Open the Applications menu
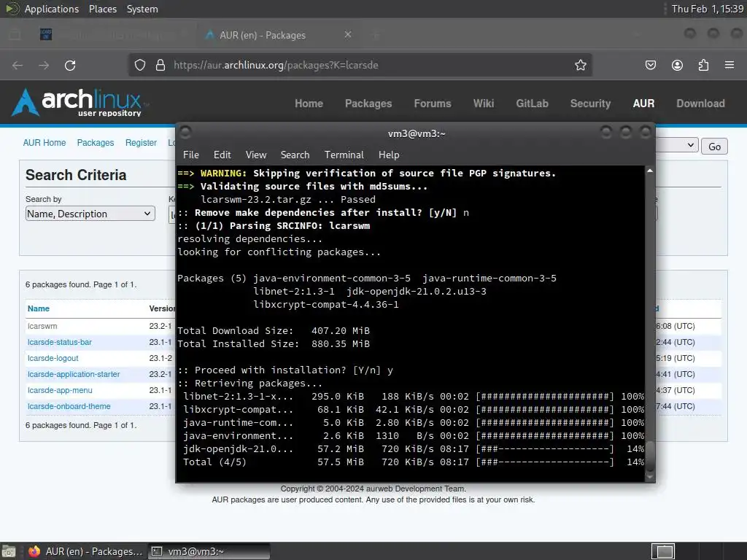Viewport: 747px width, 560px height. point(52,9)
